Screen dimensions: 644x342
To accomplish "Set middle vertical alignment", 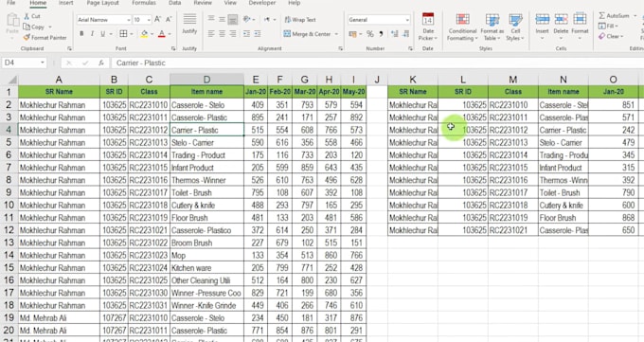I will point(222,19).
